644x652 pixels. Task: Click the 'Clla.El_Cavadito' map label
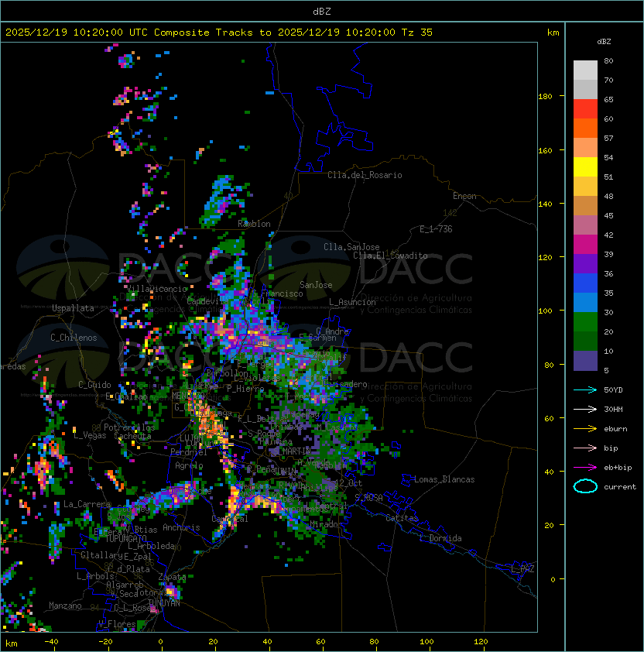(390, 256)
